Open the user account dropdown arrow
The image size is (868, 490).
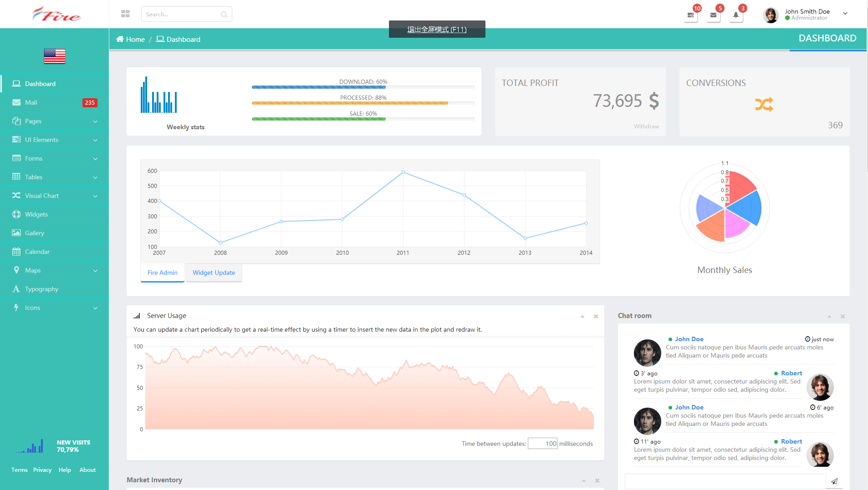click(x=845, y=14)
